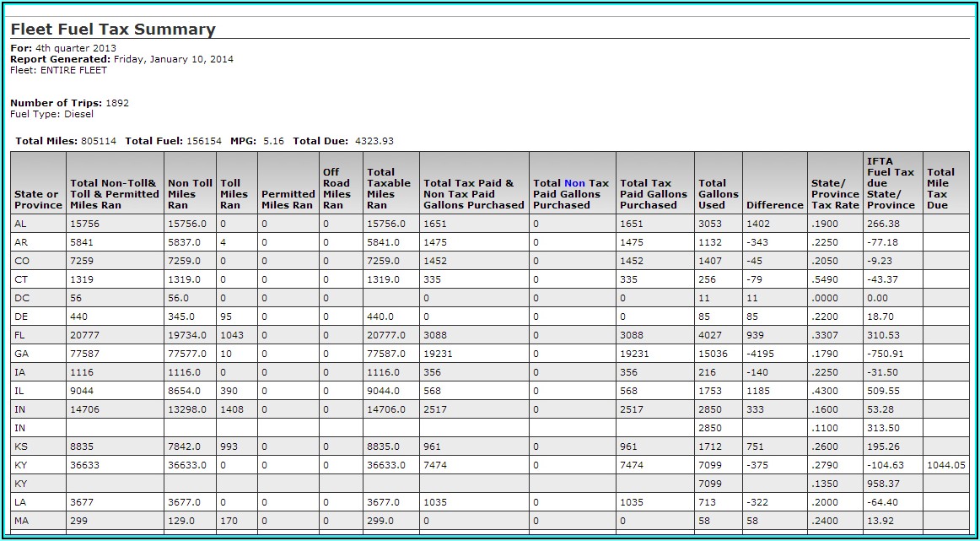Click the AL state row label
The height and width of the screenshot is (541, 980).
tap(21, 224)
